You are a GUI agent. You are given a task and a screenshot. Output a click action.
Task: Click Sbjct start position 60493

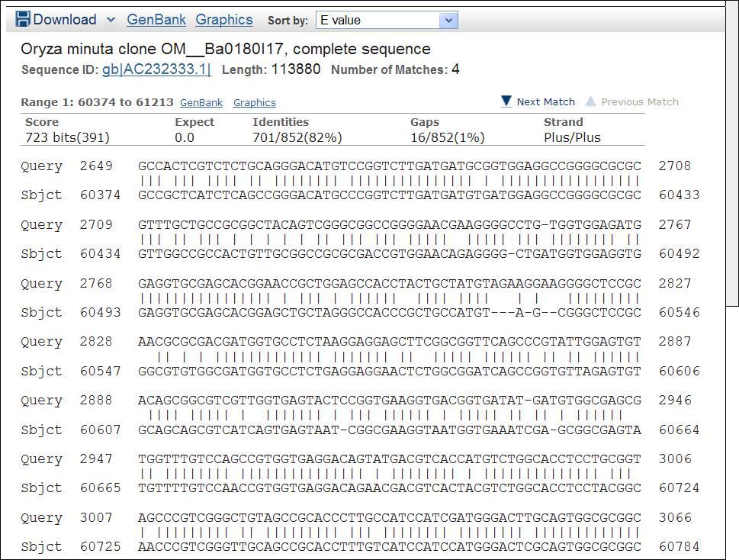[x=101, y=313]
